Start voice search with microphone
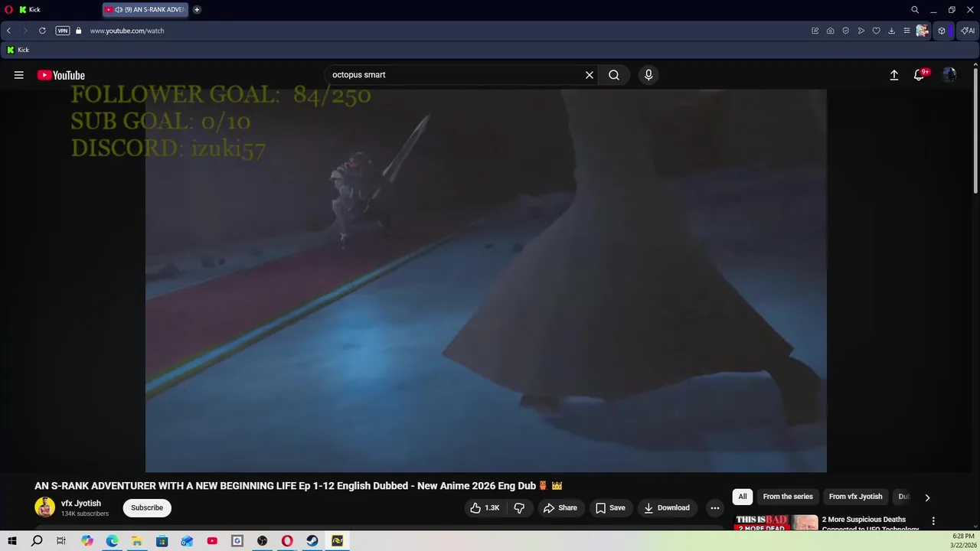This screenshot has height=551, width=980. pyautogui.click(x=648, y=75)
